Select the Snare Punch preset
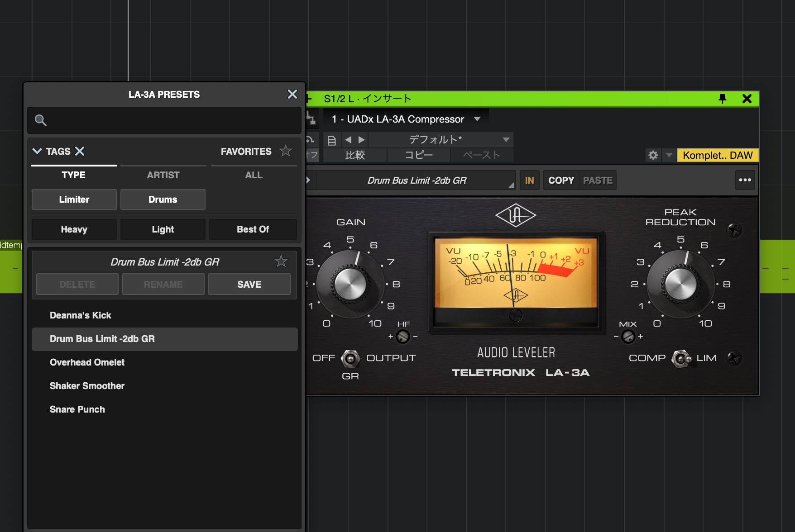 click(77, 409)
